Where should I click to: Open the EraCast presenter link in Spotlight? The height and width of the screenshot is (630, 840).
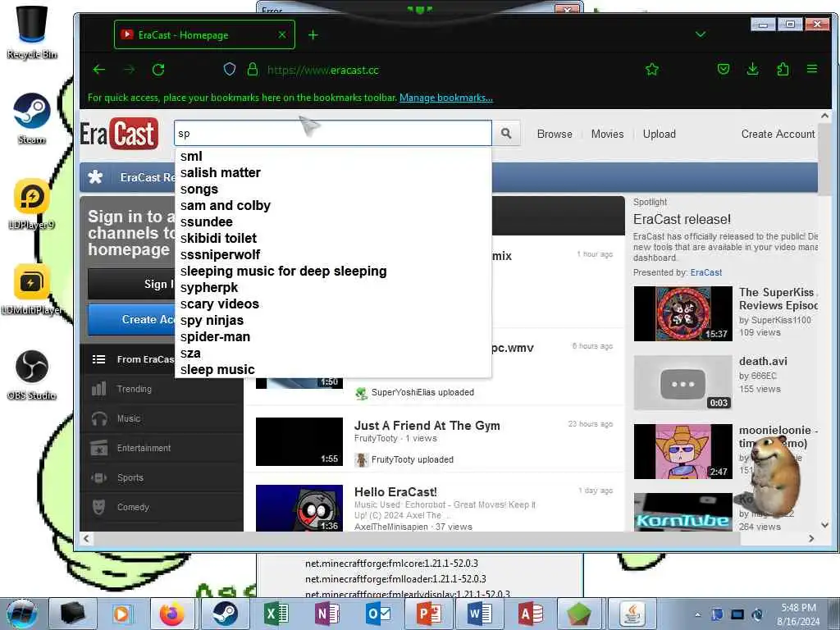706,272
